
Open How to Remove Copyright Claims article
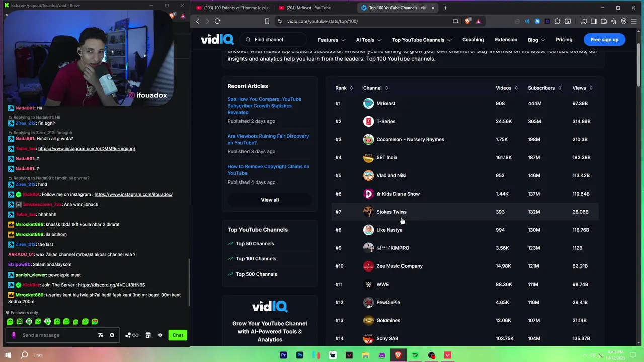[268, 170]
